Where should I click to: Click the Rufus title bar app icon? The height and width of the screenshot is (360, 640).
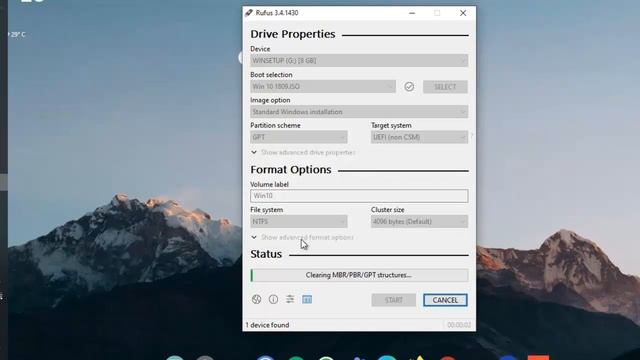pyautogui.click(x=249, y=13)
